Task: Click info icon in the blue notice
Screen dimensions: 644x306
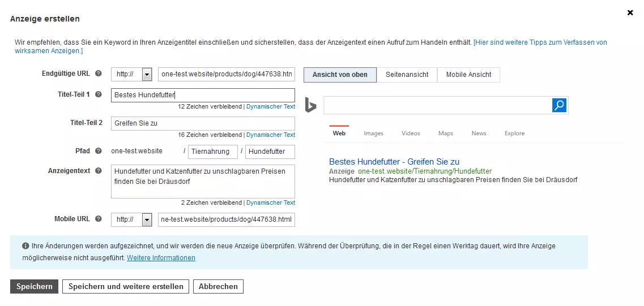Action: click(x=25, y=246)
